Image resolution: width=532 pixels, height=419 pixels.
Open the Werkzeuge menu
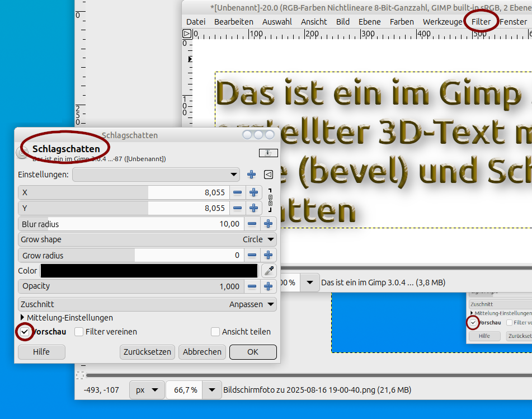(x=442, y=22)
